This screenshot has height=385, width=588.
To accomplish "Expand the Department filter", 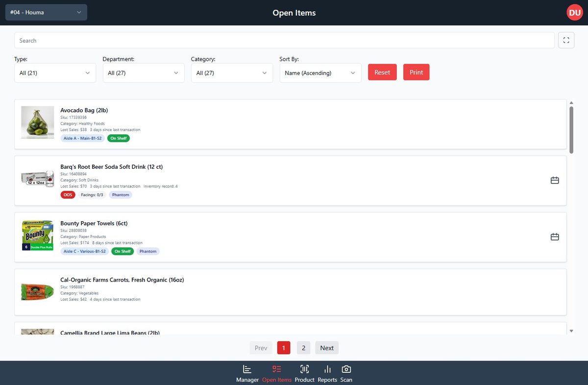I will tap(143, 72).
